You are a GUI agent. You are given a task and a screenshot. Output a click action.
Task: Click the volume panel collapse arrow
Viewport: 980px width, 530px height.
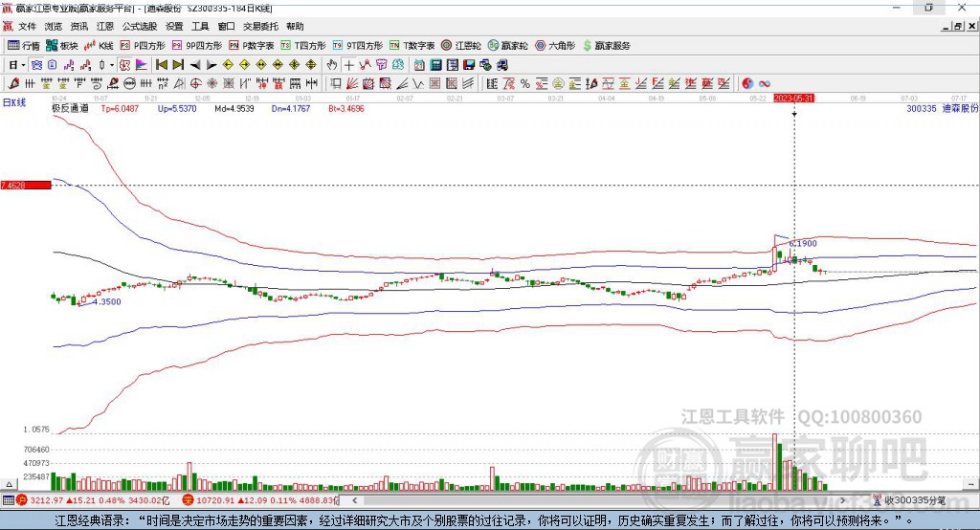tap(10, 484)
